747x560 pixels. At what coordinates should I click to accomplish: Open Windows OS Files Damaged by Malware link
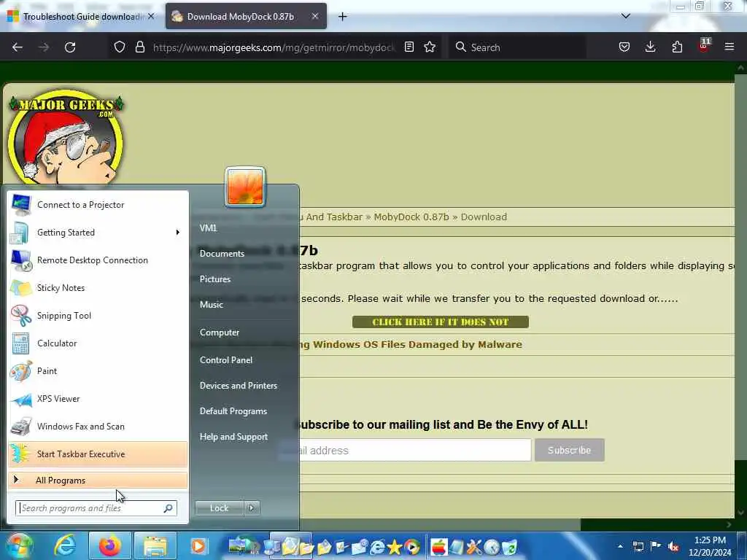point(417,344)
